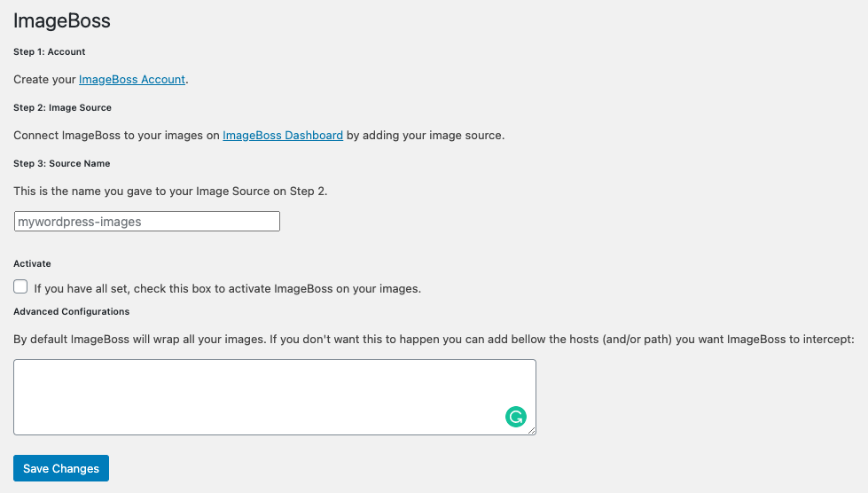Click the 'Step 3: Source Name' heading
868x493 pixels.
(62, 164)
